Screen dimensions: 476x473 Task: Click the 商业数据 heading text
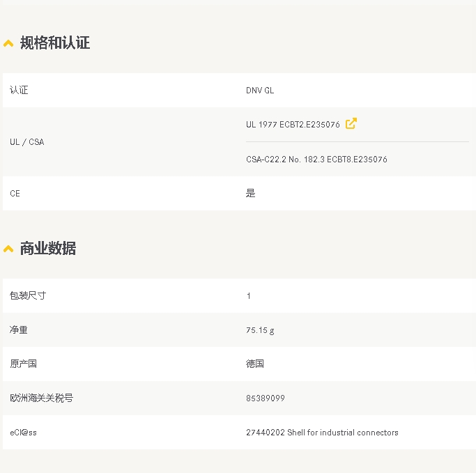48,249
